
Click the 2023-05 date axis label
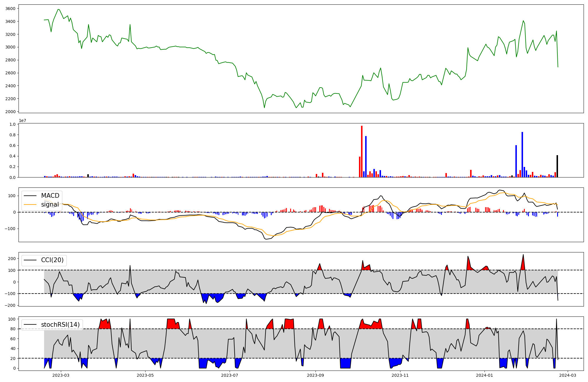(145, 375)
